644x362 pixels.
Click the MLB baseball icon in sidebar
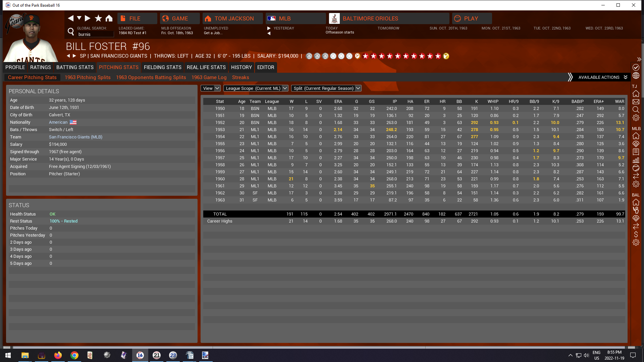[636, 168]
